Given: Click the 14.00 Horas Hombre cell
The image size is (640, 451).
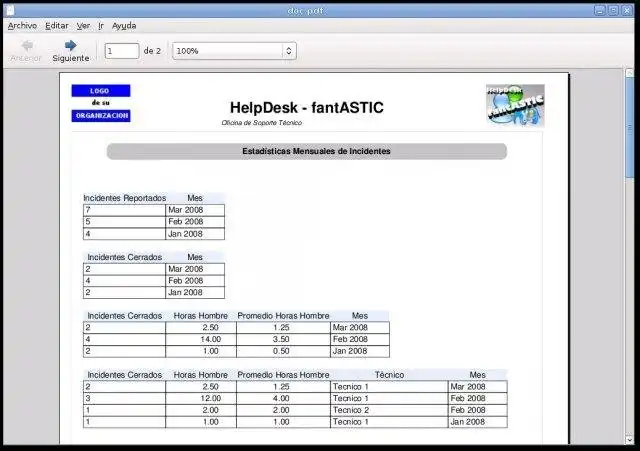Looking at the screenshot, I should (201, 340).
